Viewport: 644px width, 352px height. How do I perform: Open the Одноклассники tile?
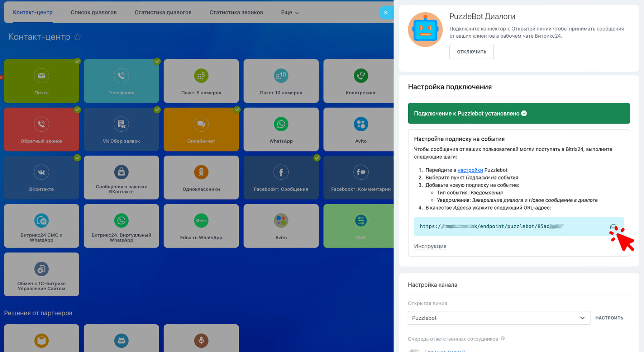pyautogui.click(x=201, y=178)
